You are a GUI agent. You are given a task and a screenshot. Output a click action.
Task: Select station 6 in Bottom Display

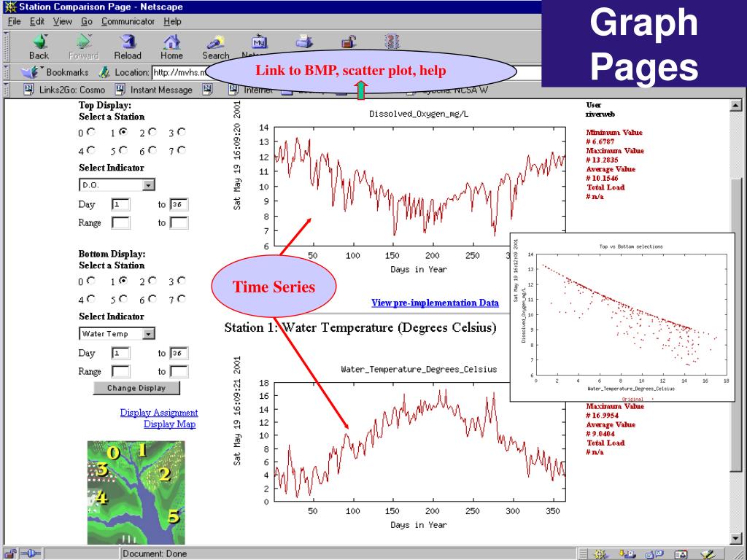(152, 298)
